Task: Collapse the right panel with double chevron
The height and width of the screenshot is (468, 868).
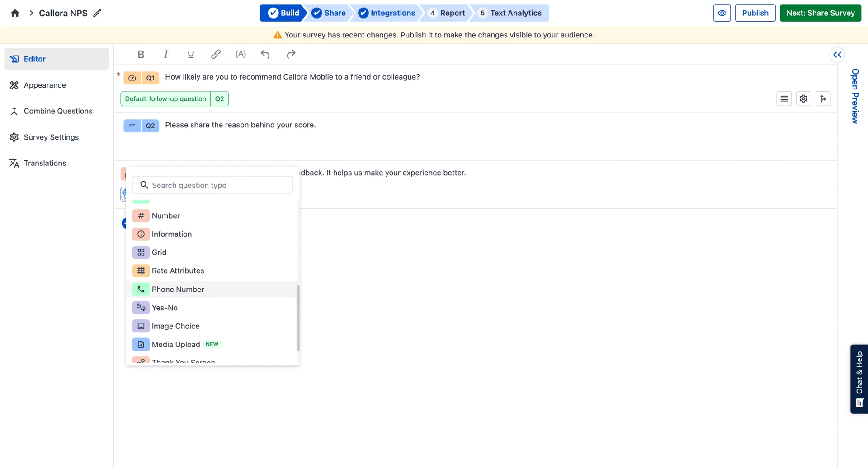Action: [837, 55]
